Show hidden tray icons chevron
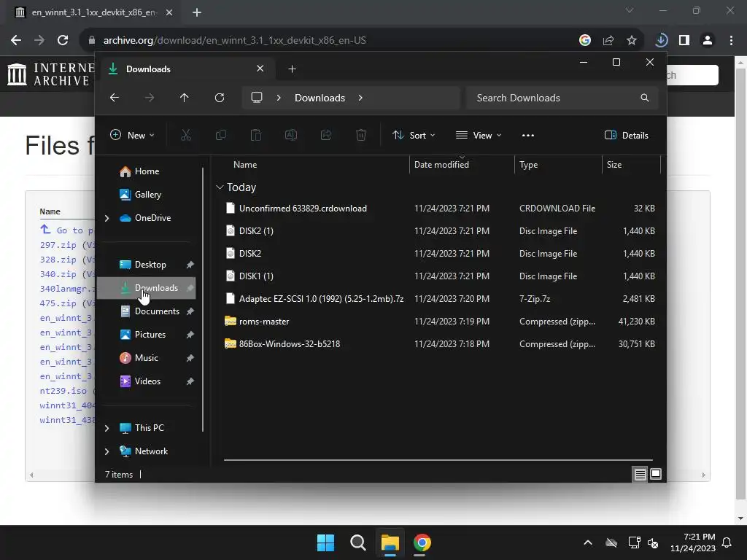Screen dimensions: 747x560 (588, 542)
